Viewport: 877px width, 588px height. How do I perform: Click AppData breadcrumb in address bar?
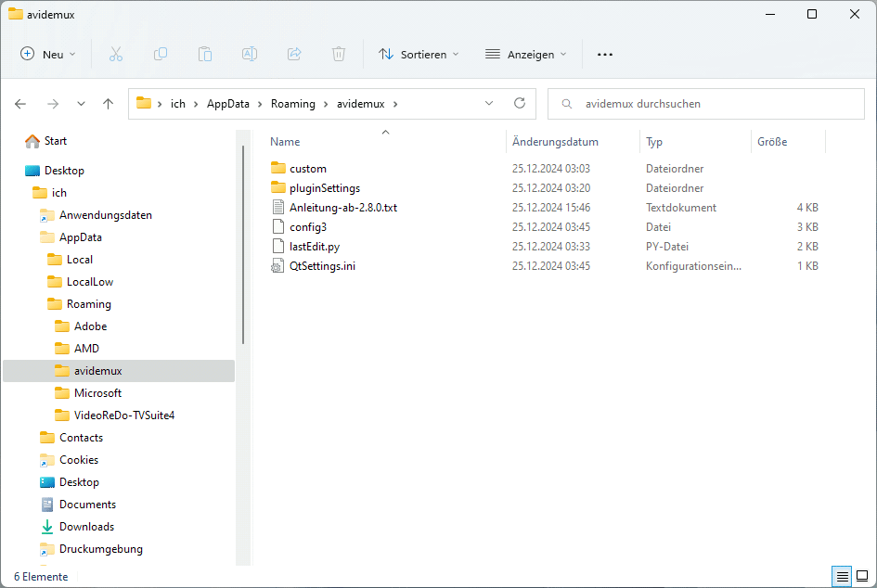[228, 104]
